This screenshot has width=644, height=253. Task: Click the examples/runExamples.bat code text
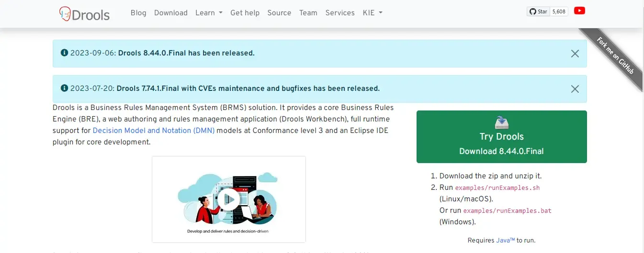click(508, 211)
